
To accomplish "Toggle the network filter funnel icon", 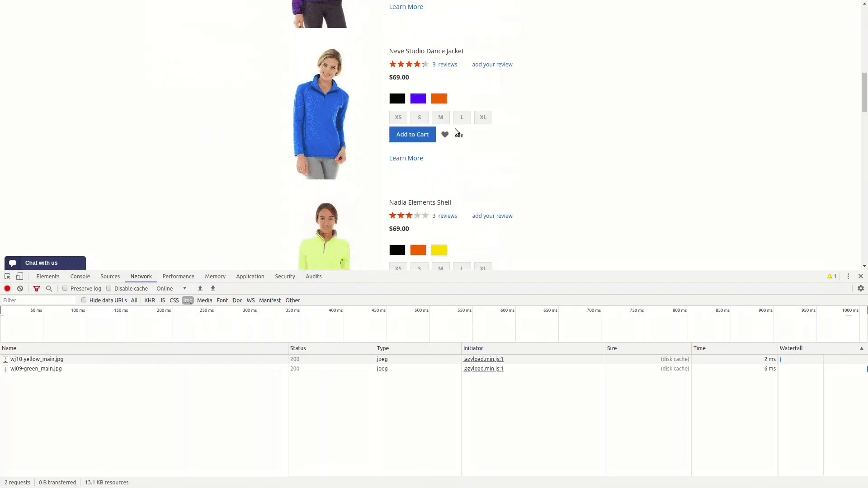I will click(37, 288).
